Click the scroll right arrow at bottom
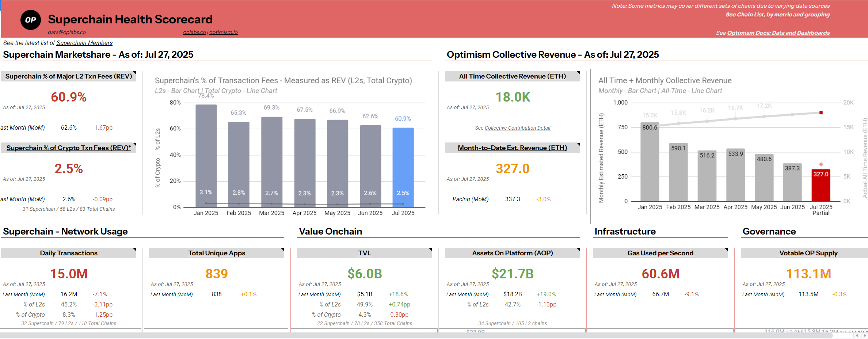The image size is (868, 339). coord(865,335)
